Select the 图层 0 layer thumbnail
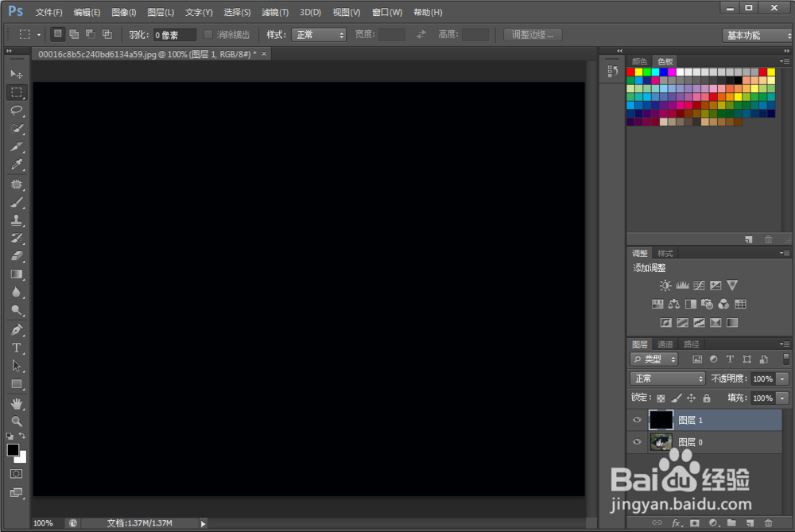795x532 pixels. pos(661,442)
